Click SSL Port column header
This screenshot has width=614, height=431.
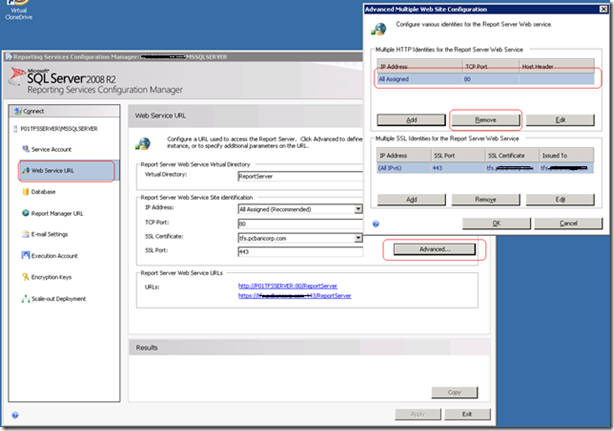point(458,155)
